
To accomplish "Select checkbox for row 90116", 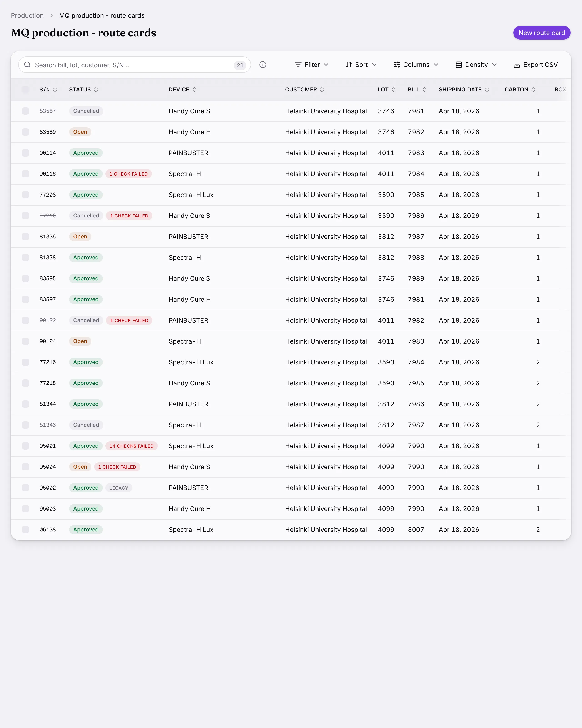I will 25,174.
